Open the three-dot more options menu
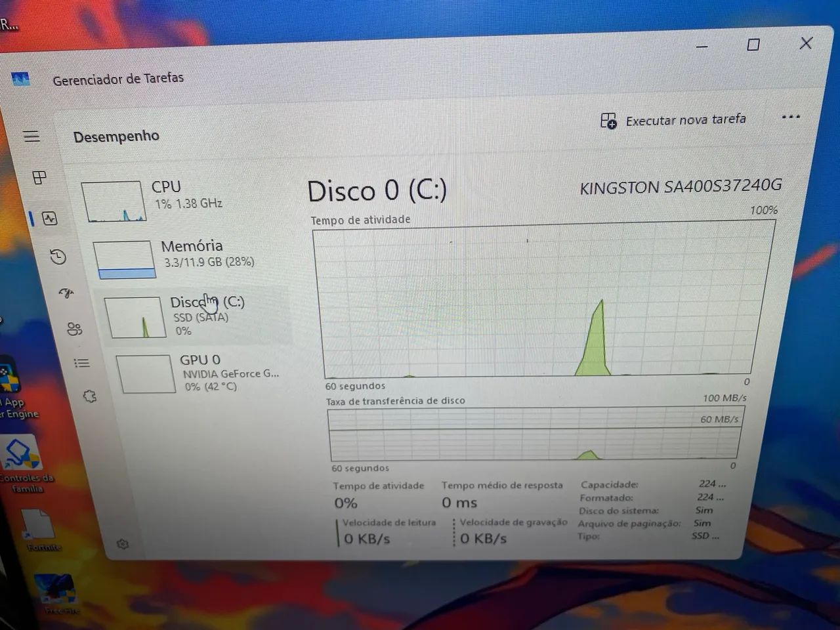 791,117
